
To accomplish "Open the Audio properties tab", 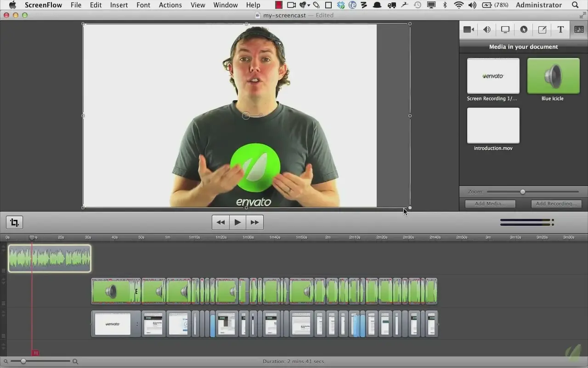I will [487, 29].
